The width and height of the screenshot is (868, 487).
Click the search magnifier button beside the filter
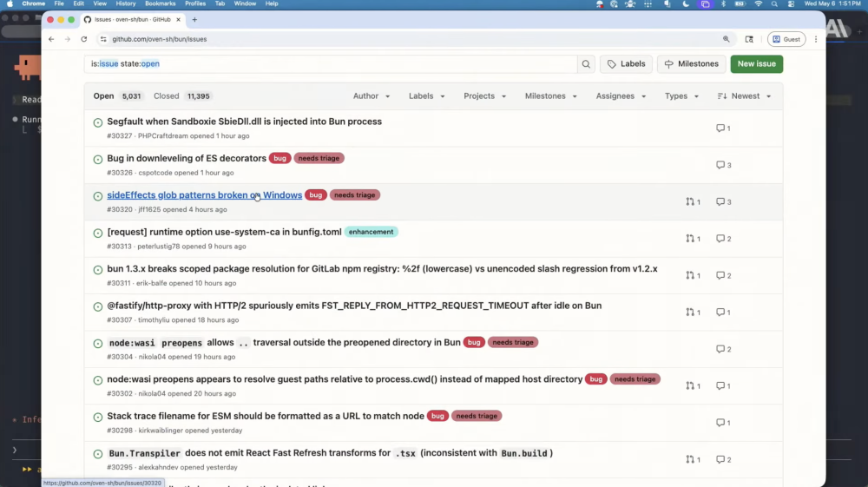coord(586,64)
